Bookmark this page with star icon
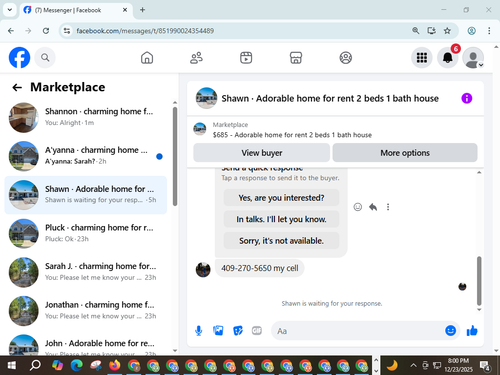This screenshot has width=500, height=375. [x=447, y=31]
